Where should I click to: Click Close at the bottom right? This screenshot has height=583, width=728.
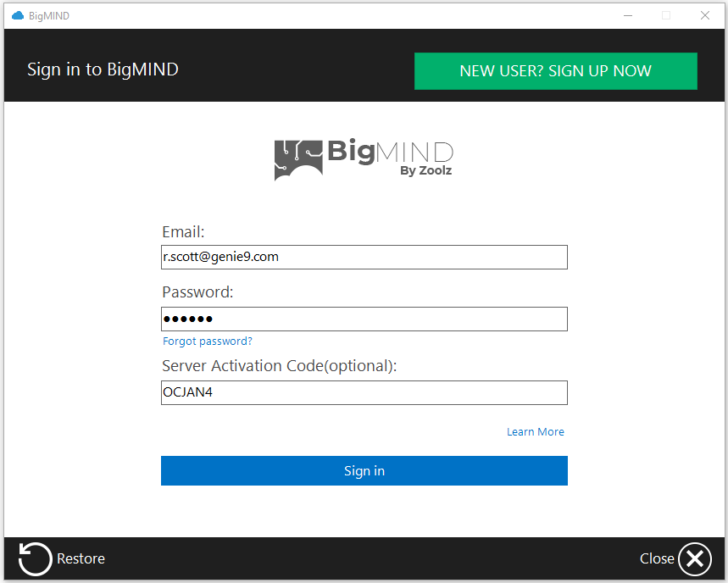657,559
